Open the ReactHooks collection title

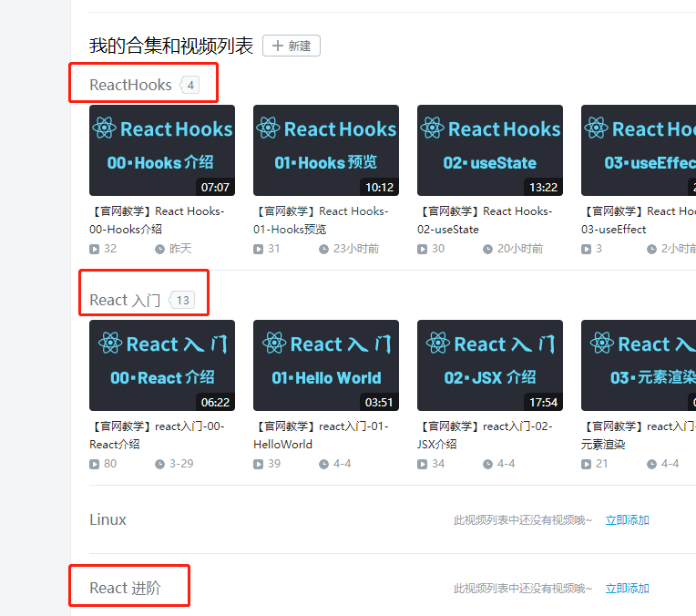(130, 85)
